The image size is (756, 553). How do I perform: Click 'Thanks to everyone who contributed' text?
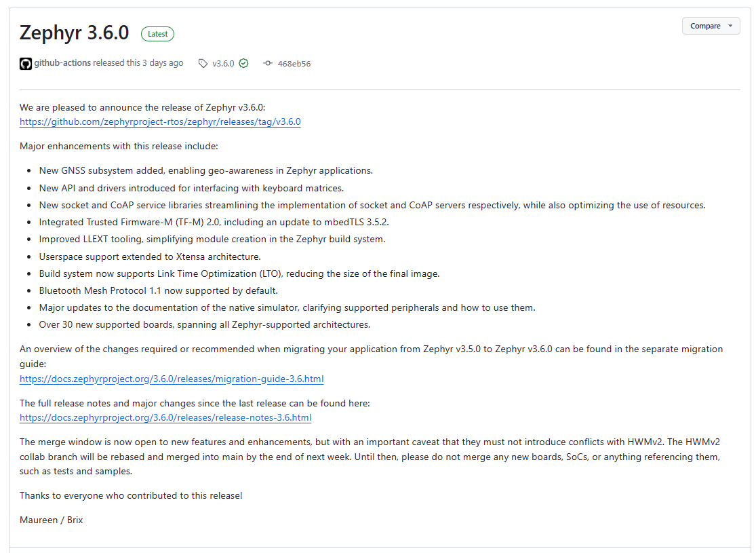point(131,495)
